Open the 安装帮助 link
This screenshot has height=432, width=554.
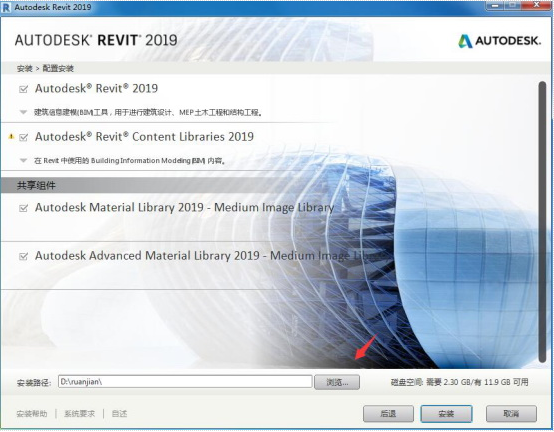point(32,413)
